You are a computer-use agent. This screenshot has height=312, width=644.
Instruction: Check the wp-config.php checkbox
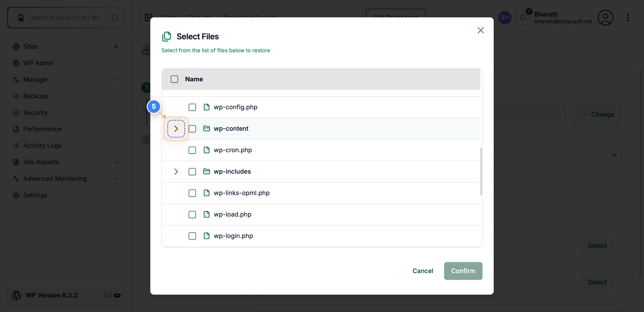(192, 107)
